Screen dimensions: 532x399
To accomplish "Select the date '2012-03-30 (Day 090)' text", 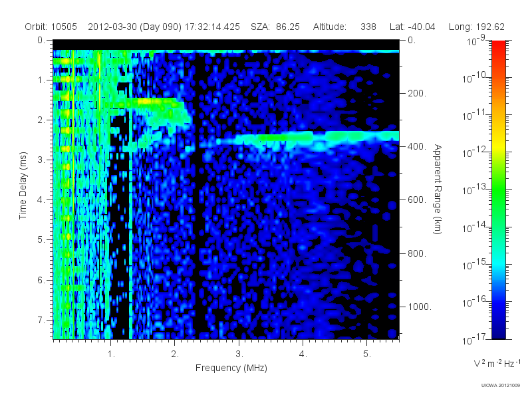I will [x=135, y=27].
